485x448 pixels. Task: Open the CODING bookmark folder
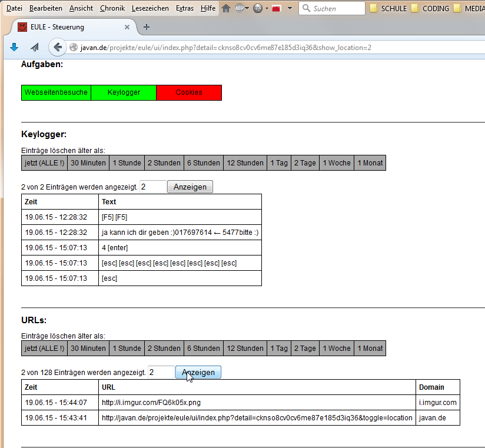pos(430,8)
